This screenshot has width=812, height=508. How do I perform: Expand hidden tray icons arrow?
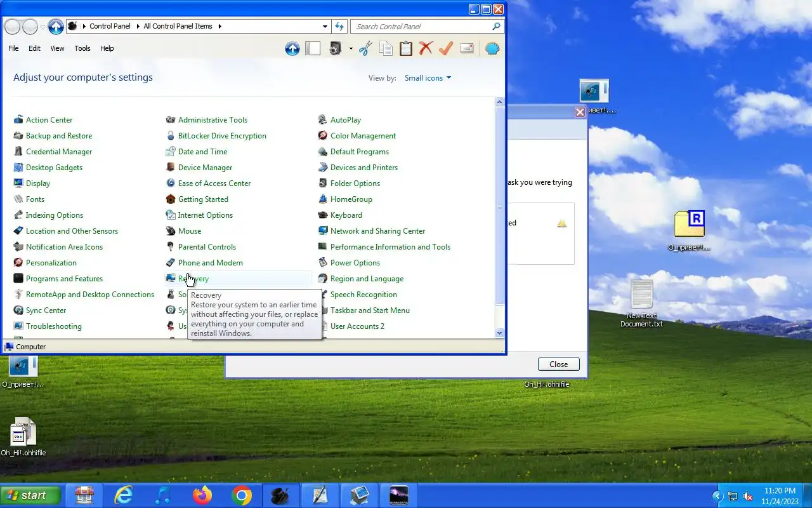pos(717,496)
